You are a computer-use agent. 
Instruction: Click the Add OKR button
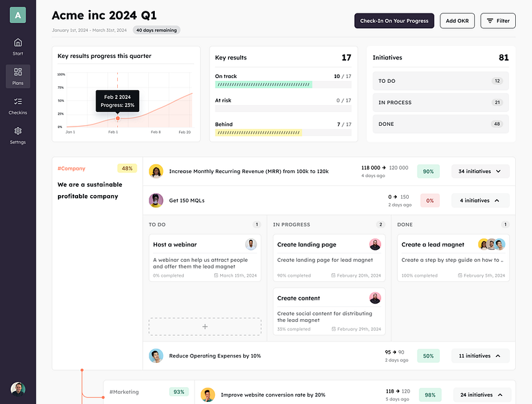pos(457,21)
